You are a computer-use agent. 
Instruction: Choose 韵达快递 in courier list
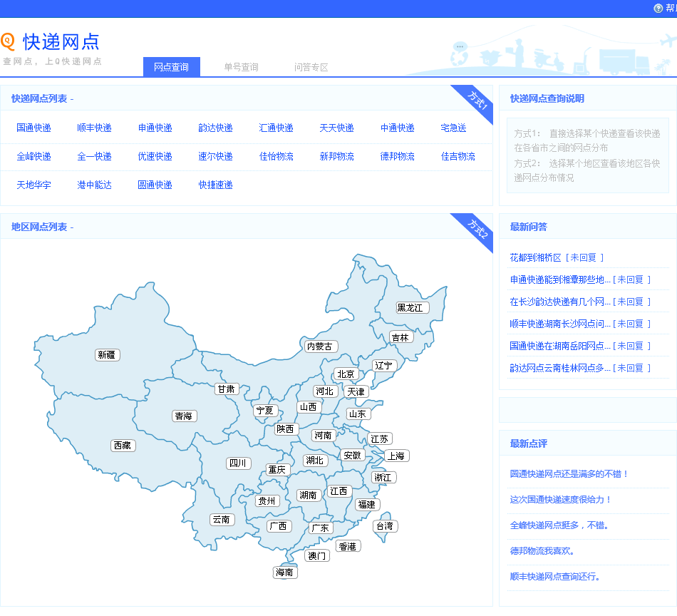(215, 128)
